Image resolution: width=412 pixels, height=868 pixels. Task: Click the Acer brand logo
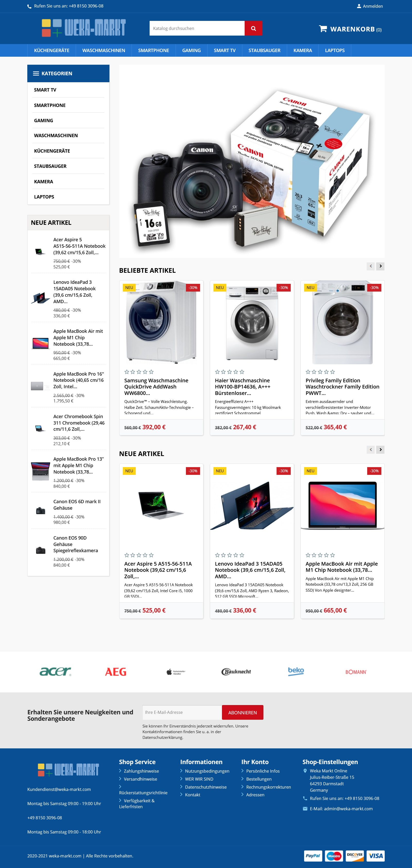click(x=56, y=672)
